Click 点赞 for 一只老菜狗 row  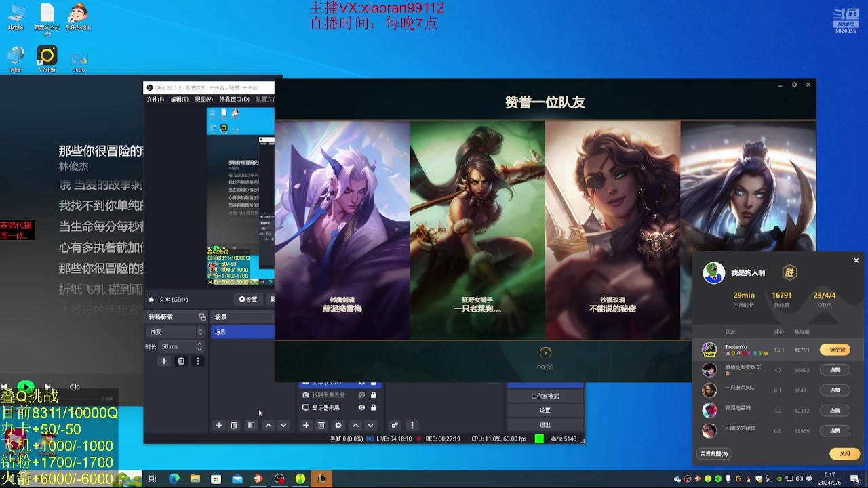point(835,390)
